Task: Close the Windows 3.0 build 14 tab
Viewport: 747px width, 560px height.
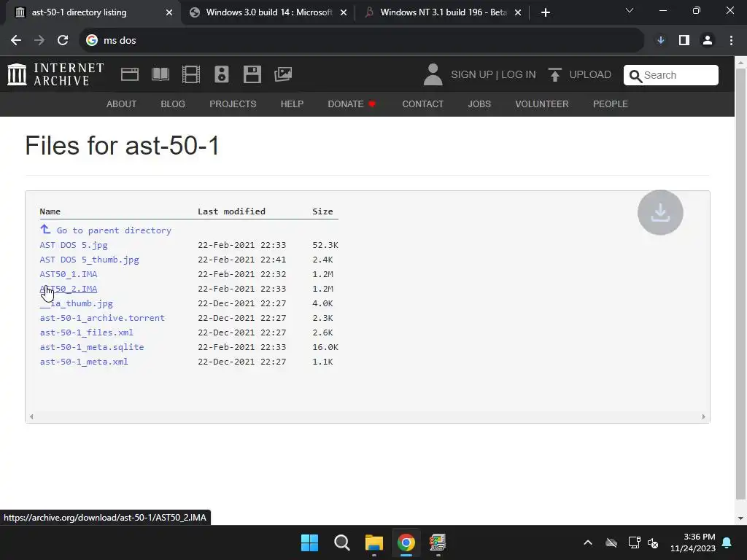Action: [x=344, y=13]
